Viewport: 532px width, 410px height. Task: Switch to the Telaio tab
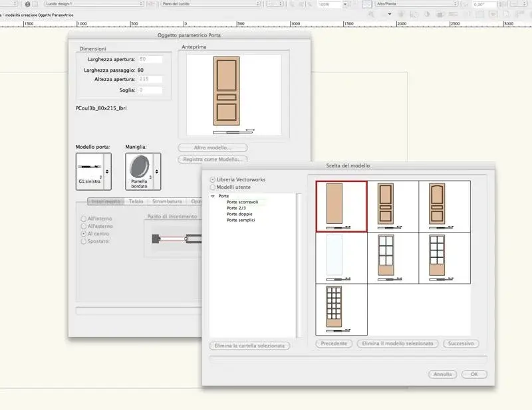136,201
